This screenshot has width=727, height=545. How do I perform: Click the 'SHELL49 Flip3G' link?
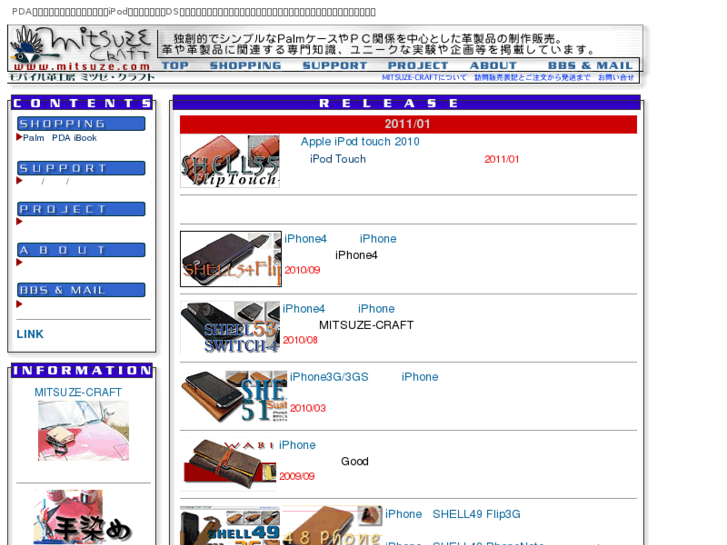[476, 514]
